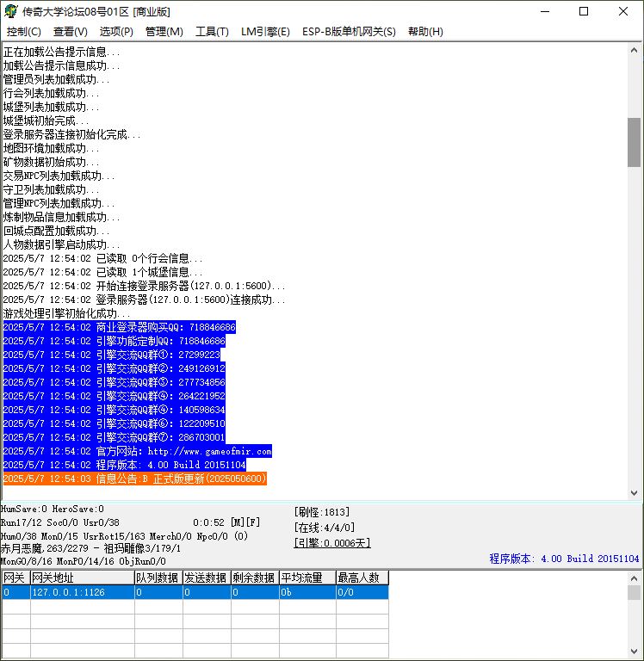
Task: Click the 0b average traffic cell
Action: [307, 592]
